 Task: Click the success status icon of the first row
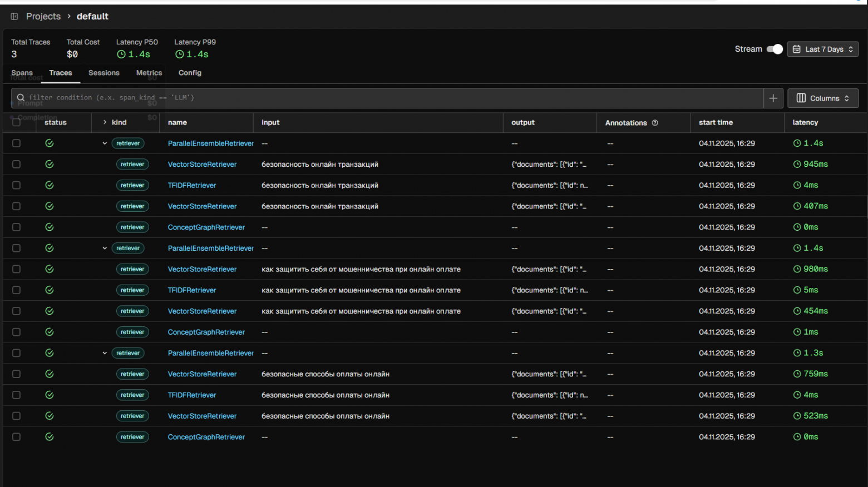pos(50,143)
